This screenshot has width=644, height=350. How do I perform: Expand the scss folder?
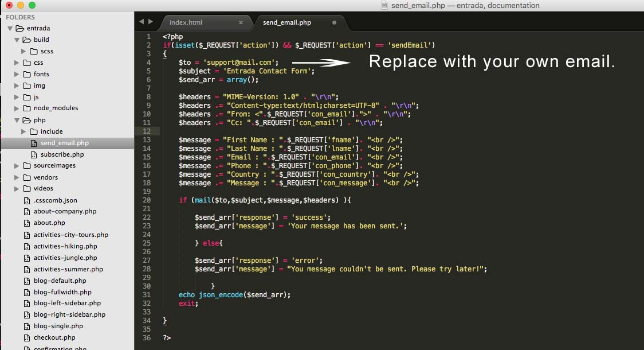(x=24, y=51)
